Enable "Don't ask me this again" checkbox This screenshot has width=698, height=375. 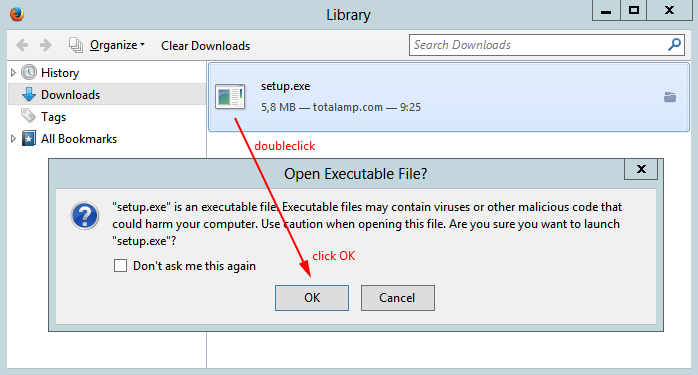click(x=120, y=266)
